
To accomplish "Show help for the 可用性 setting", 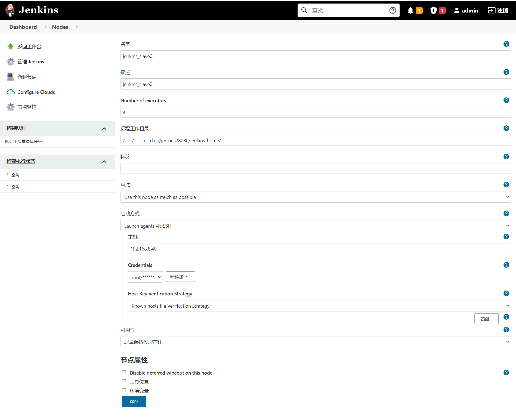I will pyautogui.click(x=506, y=330).
